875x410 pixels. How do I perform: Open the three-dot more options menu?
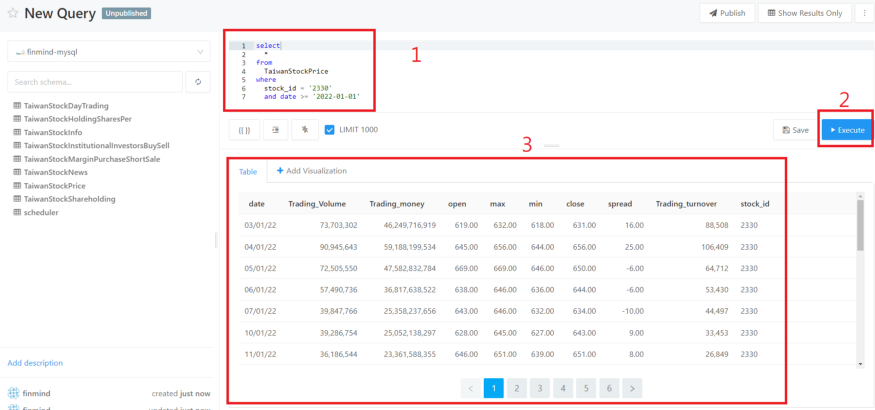[x=864, y=13]
